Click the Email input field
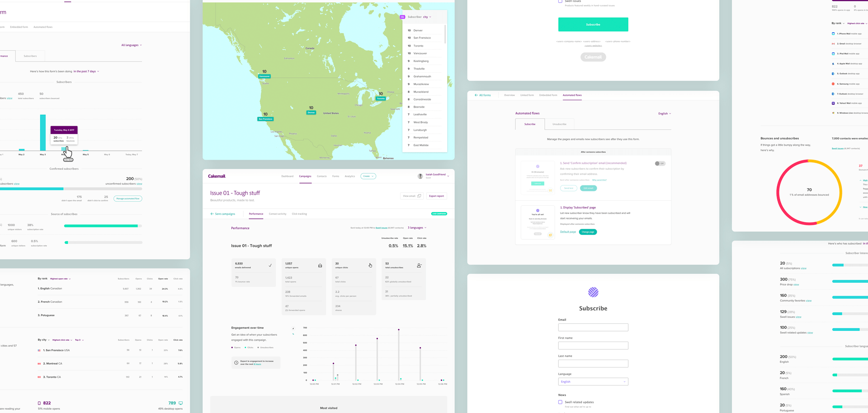The width and height of the screenshot is (868, 413). [x=593, y=327]
